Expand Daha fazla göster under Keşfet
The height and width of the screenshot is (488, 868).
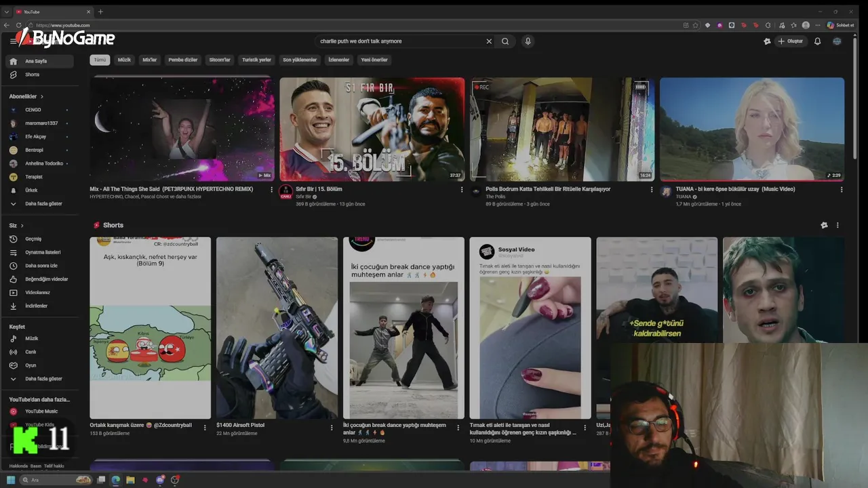click(39, 379)
